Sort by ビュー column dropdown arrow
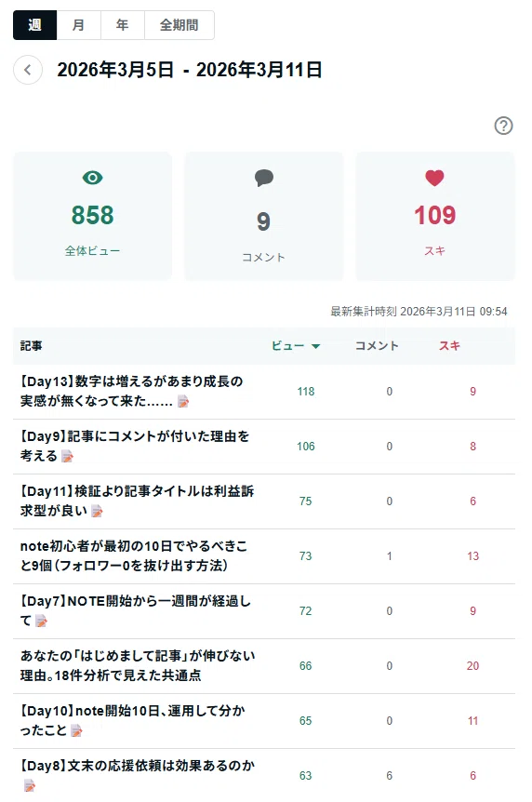This screenshot has height=802, width=532. coord(315,346)
